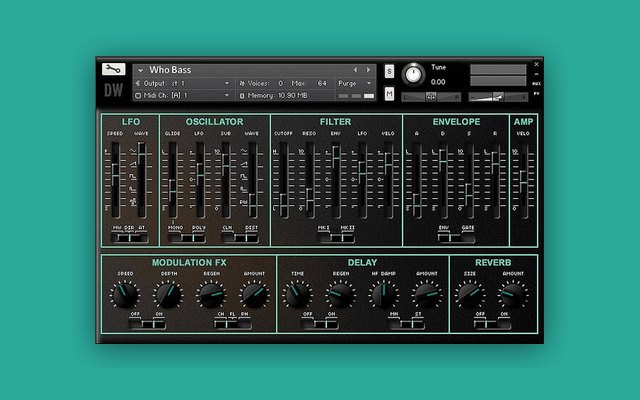Image resolution: width=640 pixels, height=400 pixels.
Task: Click the Modulation FX SPEED knob
Action: tap(125, 296)
